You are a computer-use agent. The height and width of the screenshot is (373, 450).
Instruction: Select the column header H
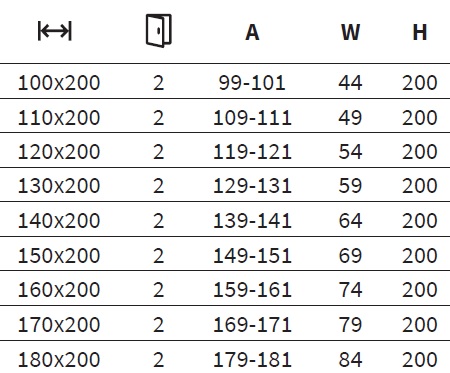click(420, 33)
